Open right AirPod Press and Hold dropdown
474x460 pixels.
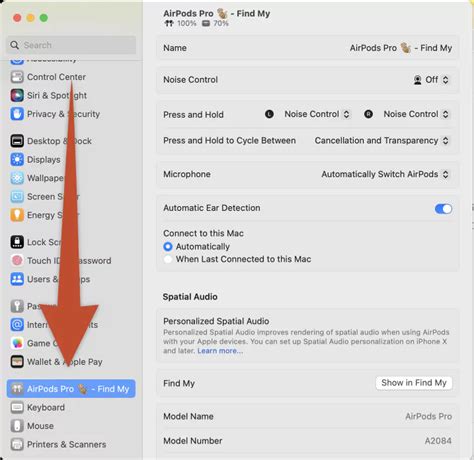(416, 114)
